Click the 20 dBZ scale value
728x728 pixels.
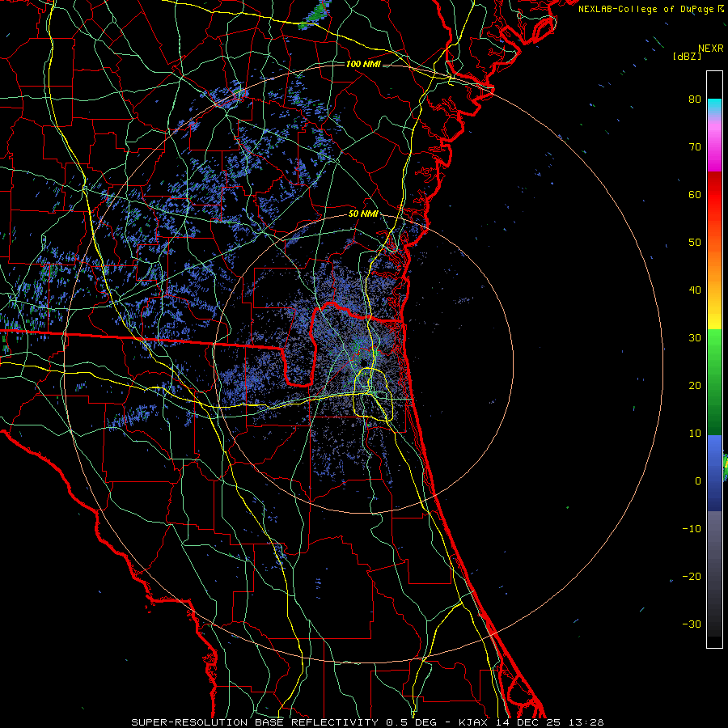(x=695, y=385)
